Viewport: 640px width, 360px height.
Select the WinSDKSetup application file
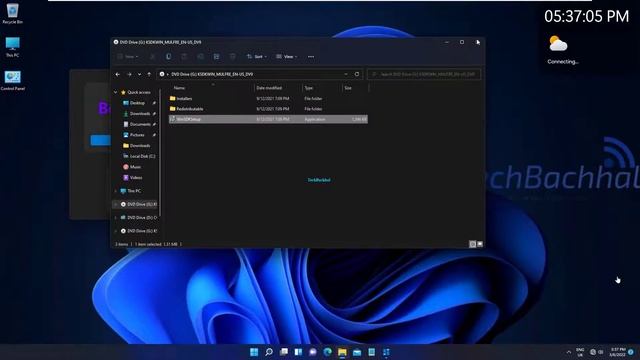pyautogui.click(x=268, y=119)
